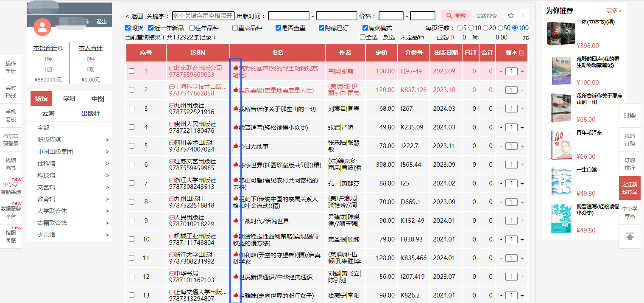
Task: Open the 高级搜索 advanced search link
Action: click(x=487, y=16)
